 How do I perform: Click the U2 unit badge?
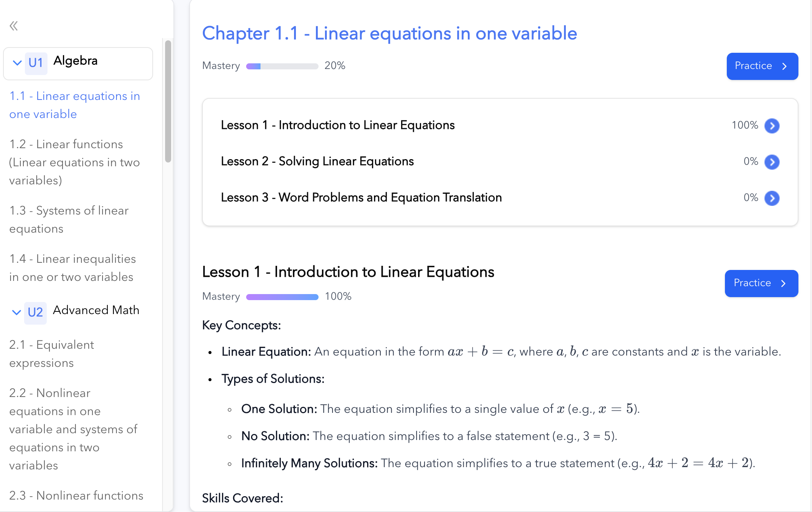coord(35,313)
